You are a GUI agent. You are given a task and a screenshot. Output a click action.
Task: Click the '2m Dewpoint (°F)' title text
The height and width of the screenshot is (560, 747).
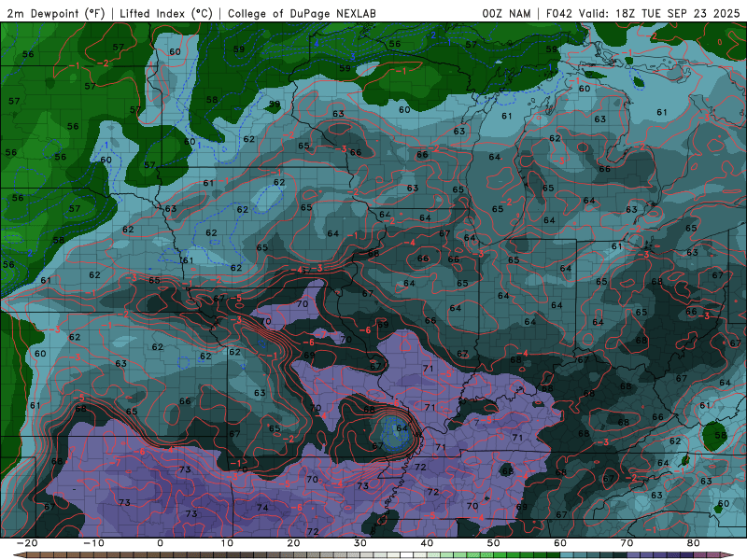[x=55, y=13]
